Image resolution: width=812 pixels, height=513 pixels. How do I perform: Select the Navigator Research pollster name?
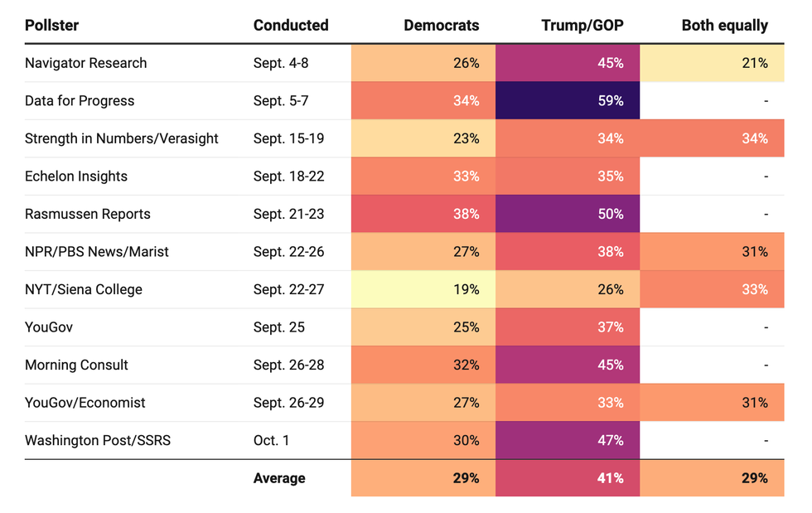point(85,63)
